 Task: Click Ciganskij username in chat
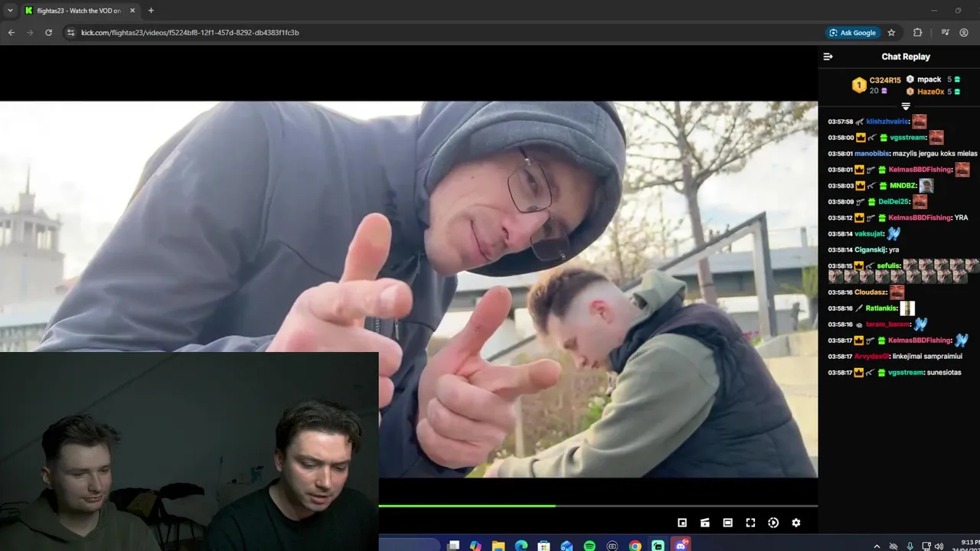coord(870,250)
